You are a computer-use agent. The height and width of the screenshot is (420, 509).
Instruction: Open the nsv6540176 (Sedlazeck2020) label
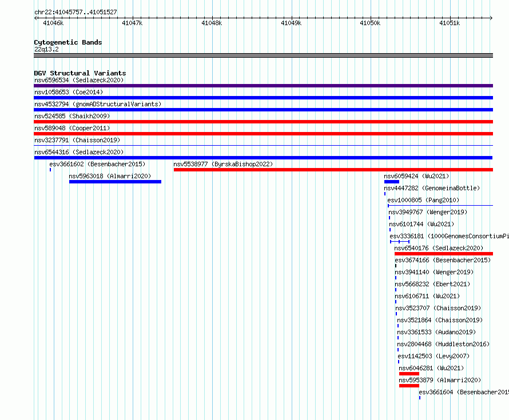(439, 248)
